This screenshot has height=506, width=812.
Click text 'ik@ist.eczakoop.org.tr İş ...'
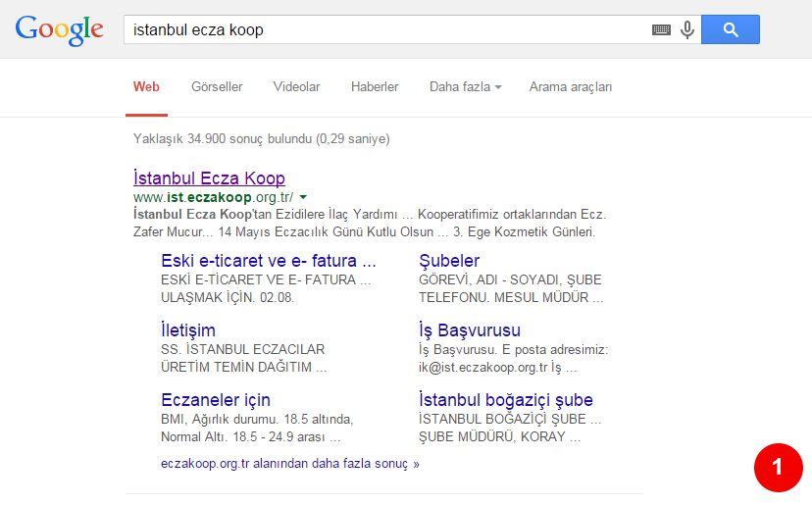[497, 367]
